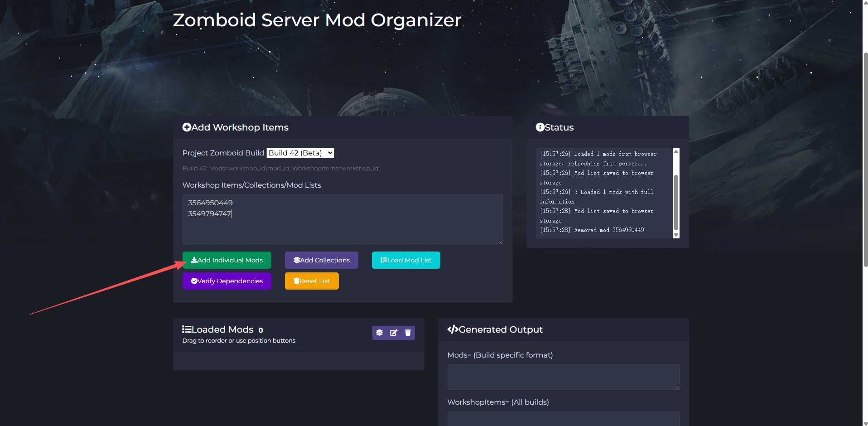Run Verify Dependencies
The image size is (868, 426).
coord(227,281)
